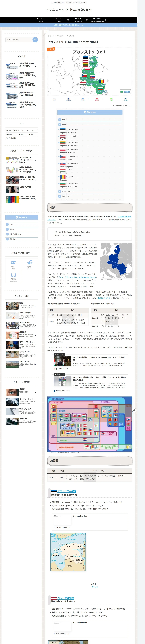Share article on LINE
Screen dimensions: 145x644
click(111, 99)
